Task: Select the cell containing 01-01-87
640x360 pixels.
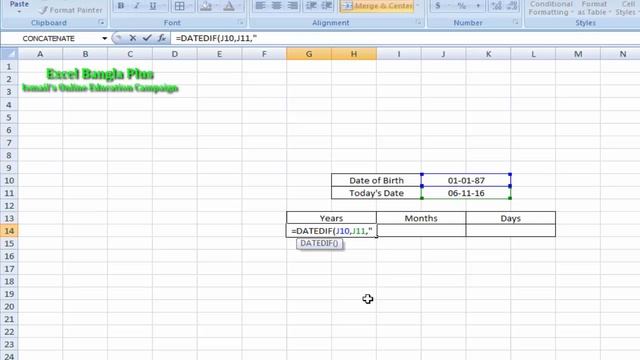Action: pos(466,180)
